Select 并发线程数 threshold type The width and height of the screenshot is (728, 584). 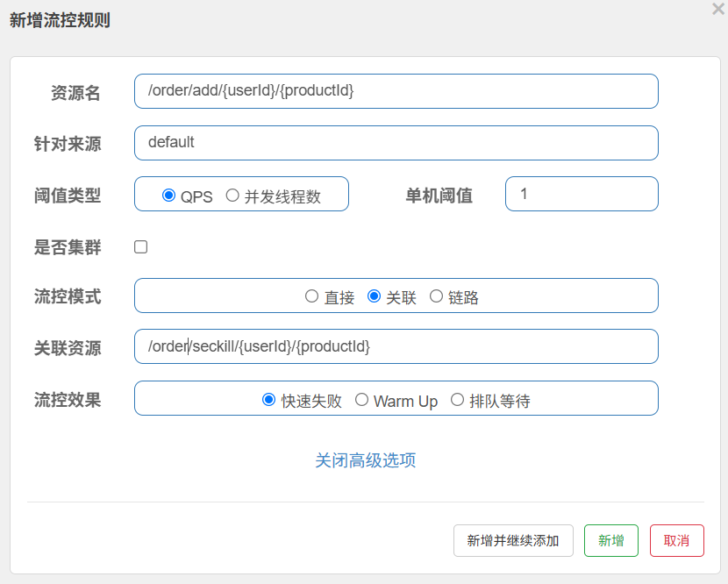(232, 196)
